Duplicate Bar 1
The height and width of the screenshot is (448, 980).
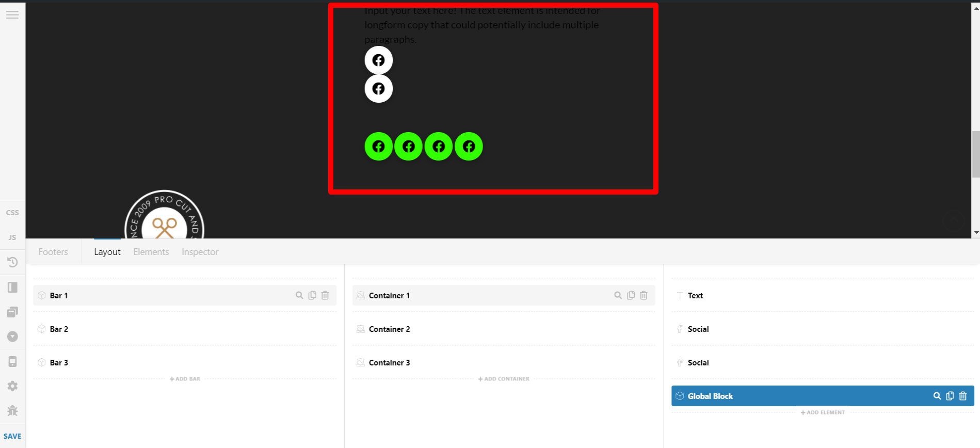pyautogui.click(x=312, y=295)
